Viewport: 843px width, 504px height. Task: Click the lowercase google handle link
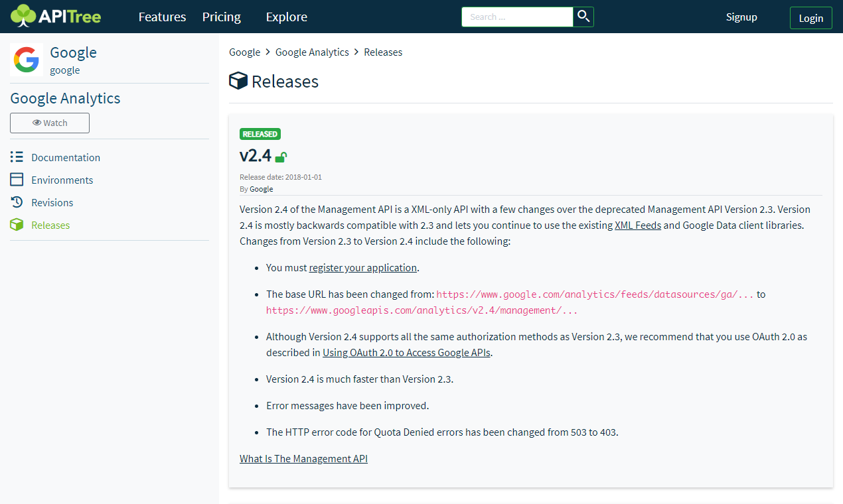65,70
